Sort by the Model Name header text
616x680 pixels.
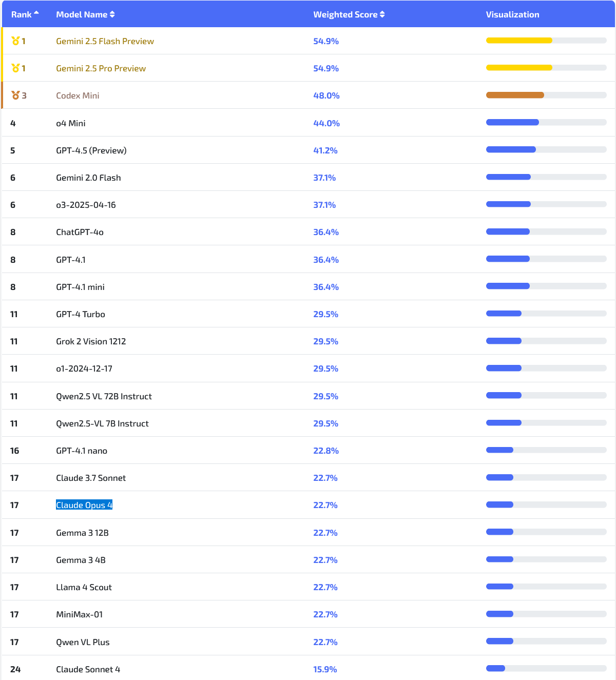(x=82, y=14)
